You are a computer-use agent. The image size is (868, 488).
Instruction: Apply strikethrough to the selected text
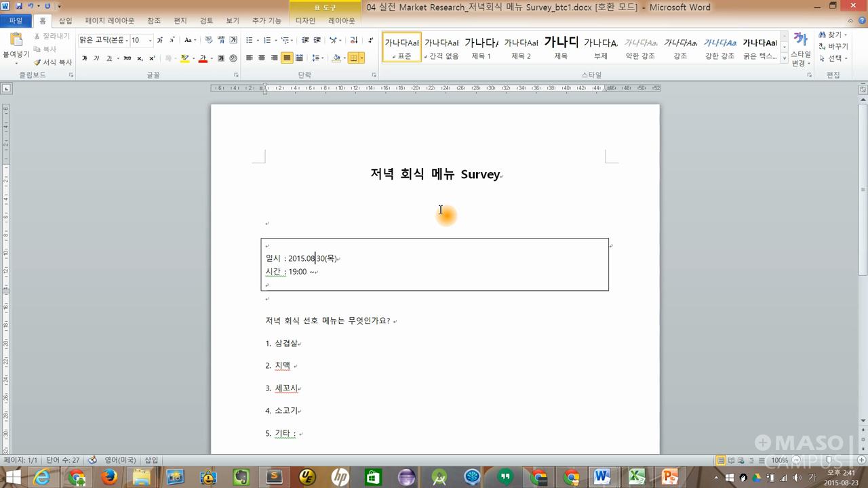127,58
